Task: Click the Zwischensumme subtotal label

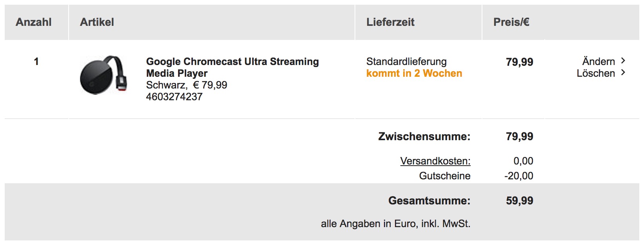Action: coord(424,137)
